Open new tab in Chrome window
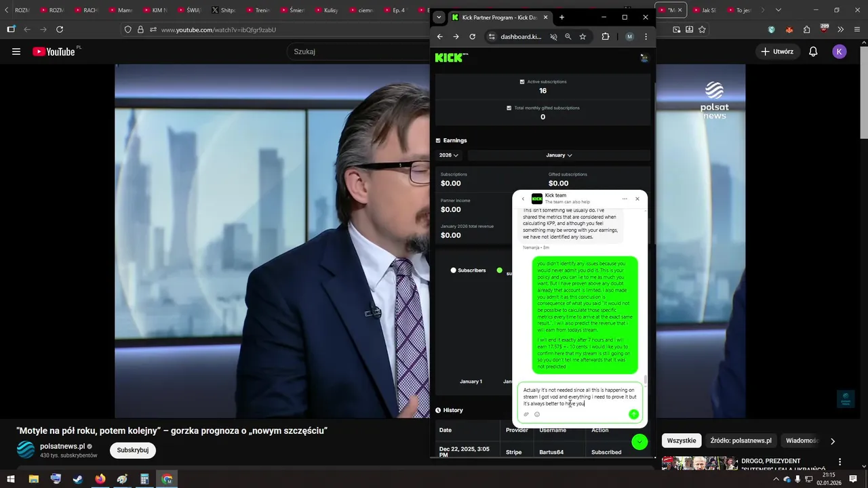This screenshot has height=488, width=868. tap(561, 17)
